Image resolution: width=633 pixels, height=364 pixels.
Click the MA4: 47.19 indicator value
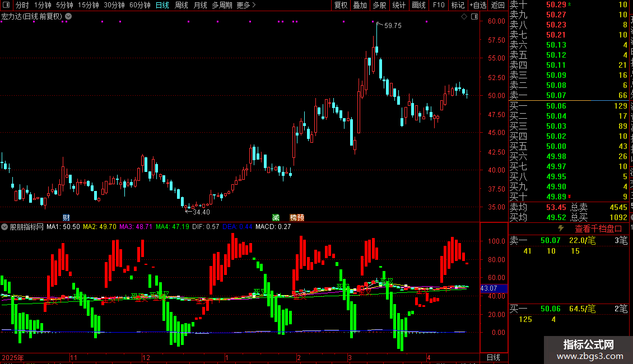(x=173, y=227)
